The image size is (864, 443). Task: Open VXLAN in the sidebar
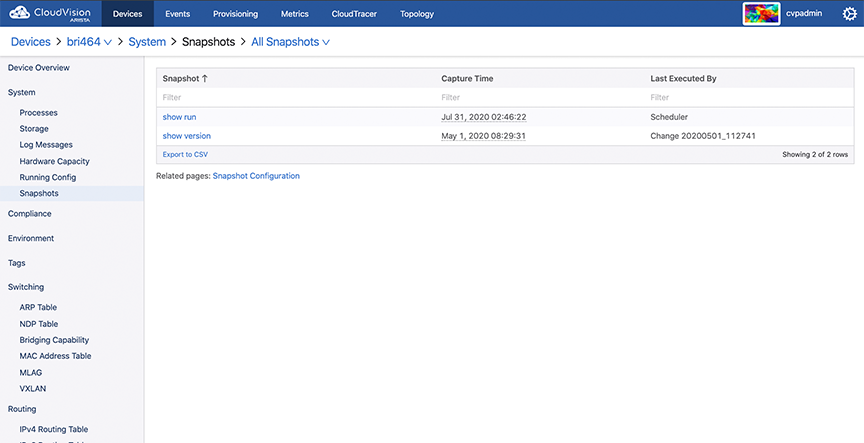[33, 388]
